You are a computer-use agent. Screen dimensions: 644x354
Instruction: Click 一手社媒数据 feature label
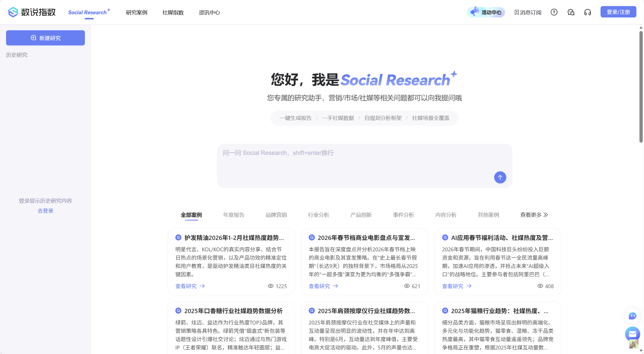(338, 118)
